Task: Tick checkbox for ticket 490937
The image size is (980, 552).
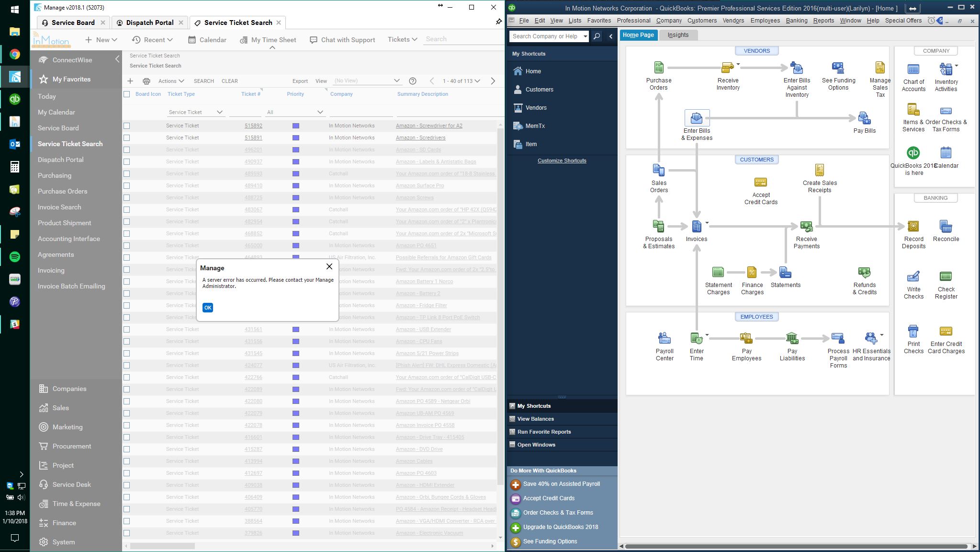Action: pos(127,161)
